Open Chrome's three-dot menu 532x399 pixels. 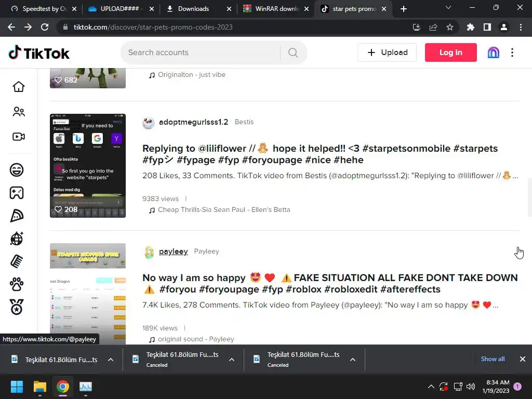coord(521,27)
